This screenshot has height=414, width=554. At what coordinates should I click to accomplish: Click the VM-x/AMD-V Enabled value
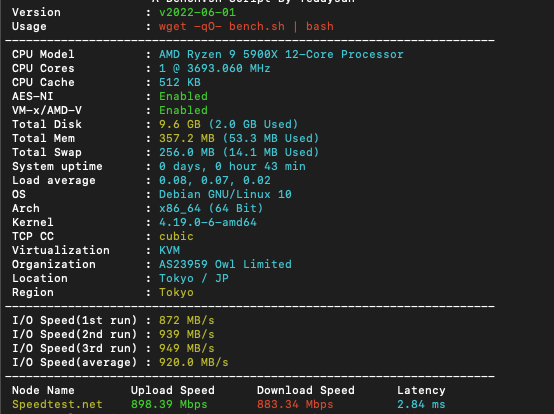tap(183, 110)
